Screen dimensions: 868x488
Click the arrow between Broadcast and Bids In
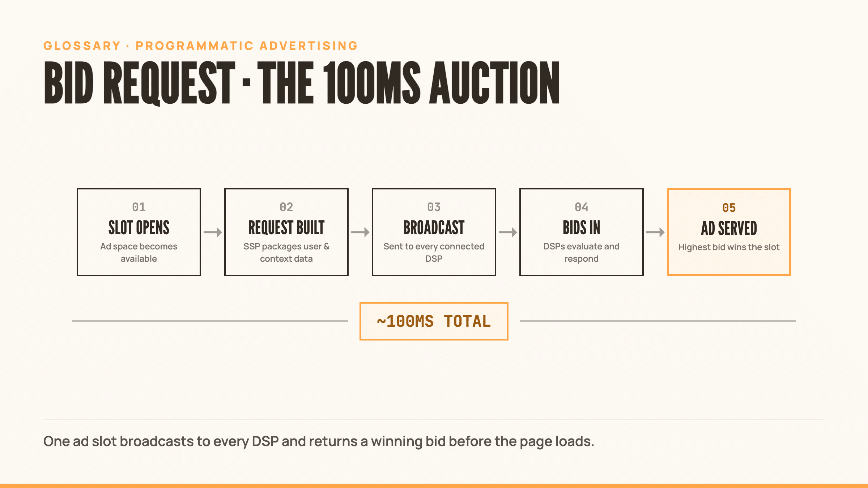508,232
